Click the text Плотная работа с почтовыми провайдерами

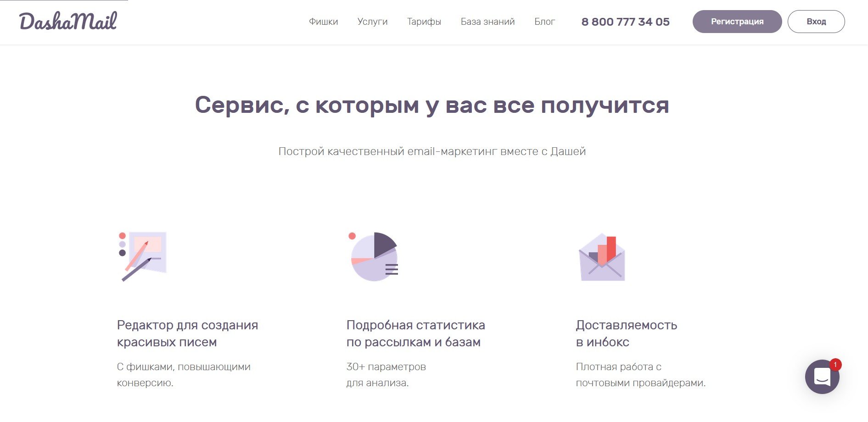pos(640,375)
